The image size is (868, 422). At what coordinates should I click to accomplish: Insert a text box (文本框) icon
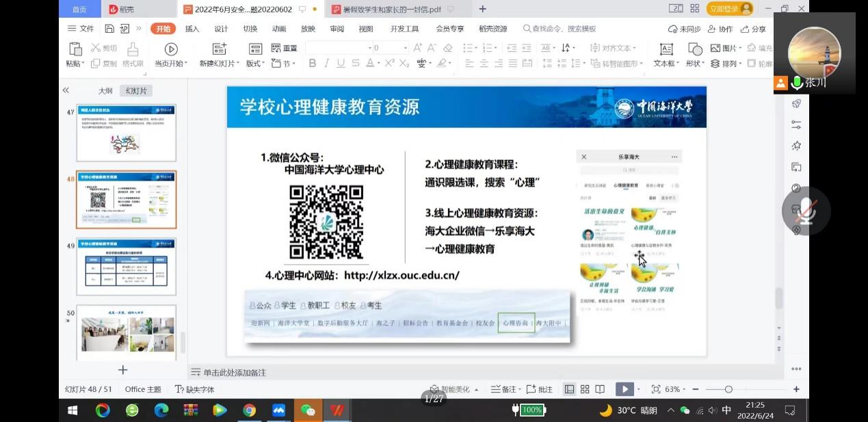[666, 49]
